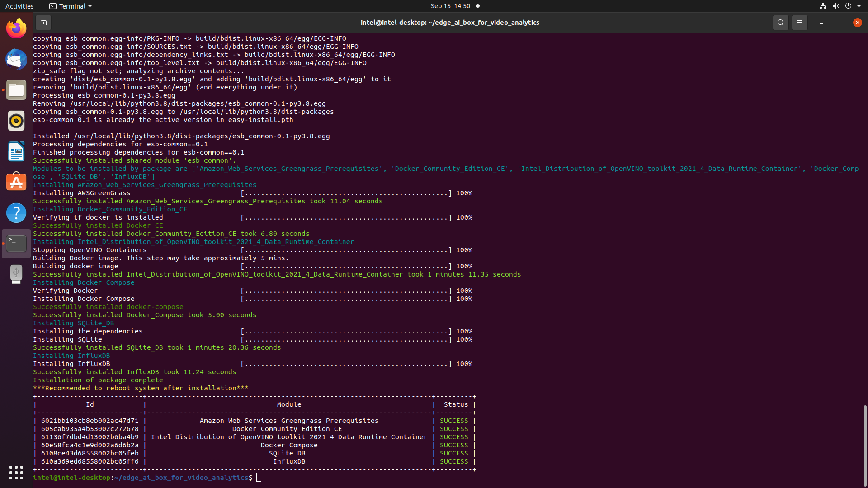Select the Terminal icon in the dock
Viewport: 868px width, 488px height.
click(16, 244)
